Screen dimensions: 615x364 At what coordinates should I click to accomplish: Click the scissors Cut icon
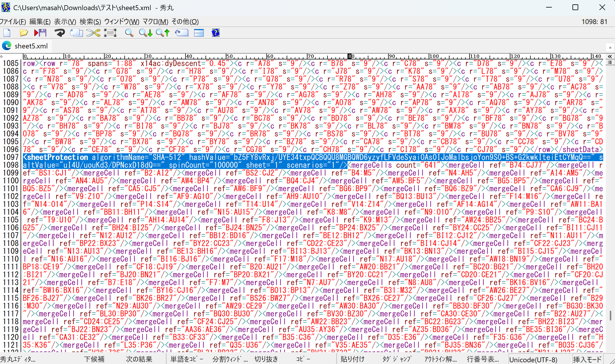(93, 33)
